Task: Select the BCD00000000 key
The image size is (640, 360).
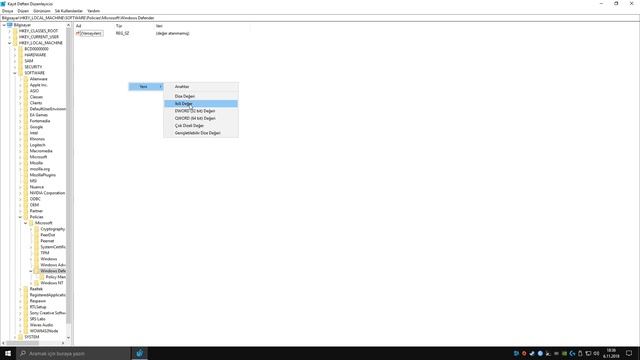Action: coord(36,49)
